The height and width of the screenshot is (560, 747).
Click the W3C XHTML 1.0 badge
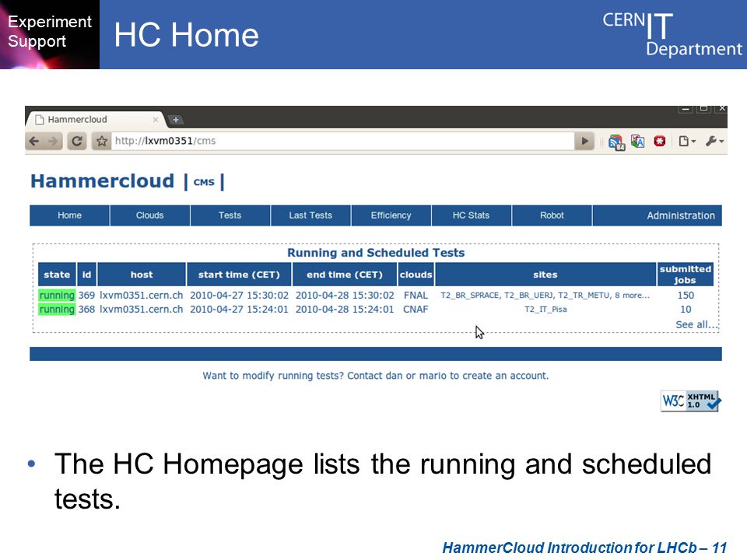click(691, 401)
